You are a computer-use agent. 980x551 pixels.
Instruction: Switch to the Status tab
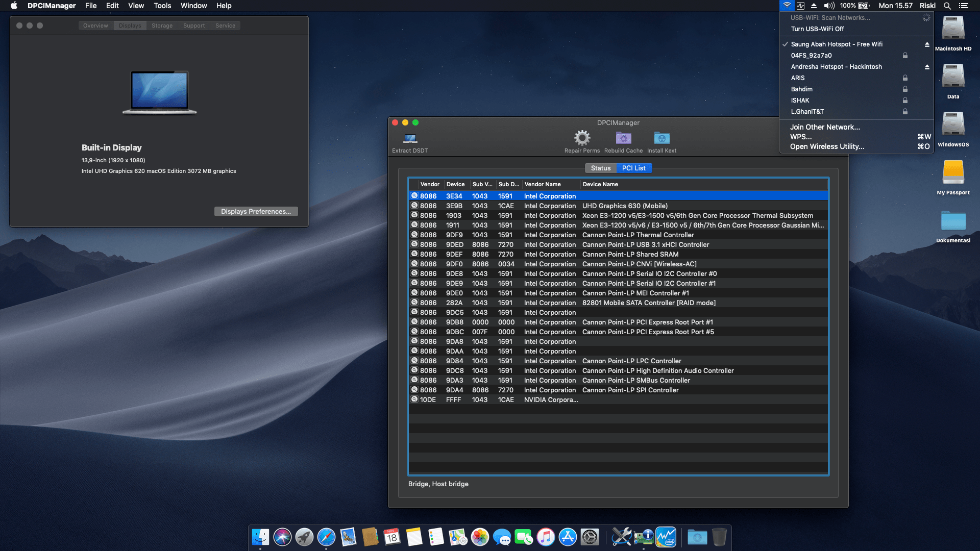(600, 168)
